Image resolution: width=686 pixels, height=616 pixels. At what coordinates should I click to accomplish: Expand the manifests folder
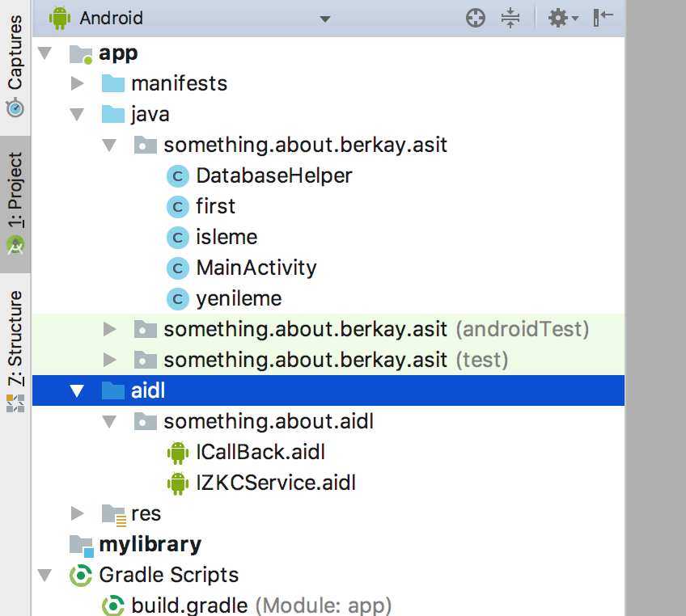[77, 82]
